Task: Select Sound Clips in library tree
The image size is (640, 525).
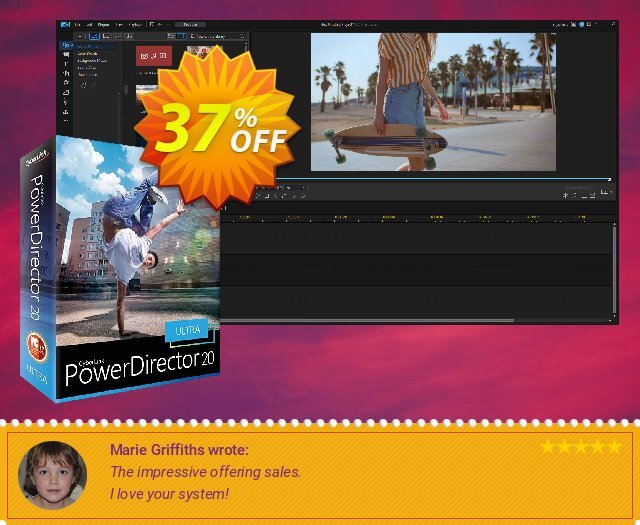Action: 87,68
